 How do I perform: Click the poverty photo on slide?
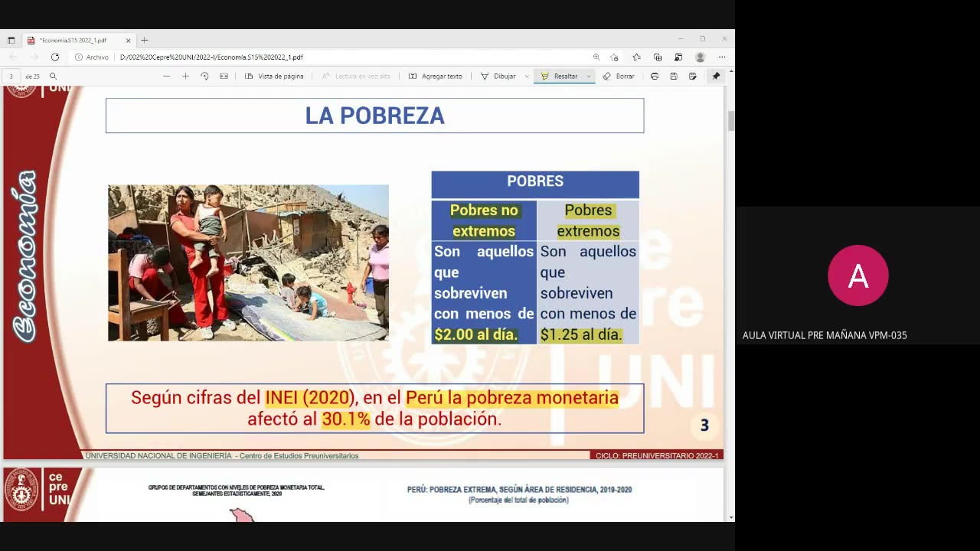click(x=248, y=262)
